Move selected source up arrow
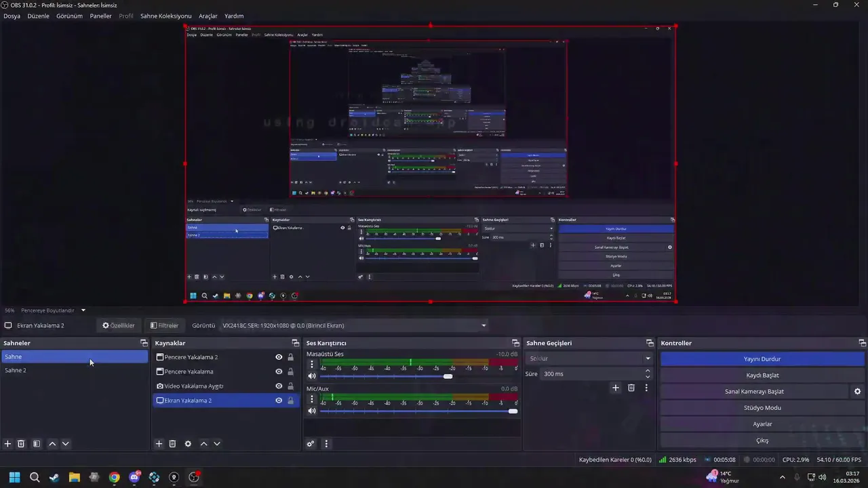This screenshot has height=488, width=868. (203, 444)
